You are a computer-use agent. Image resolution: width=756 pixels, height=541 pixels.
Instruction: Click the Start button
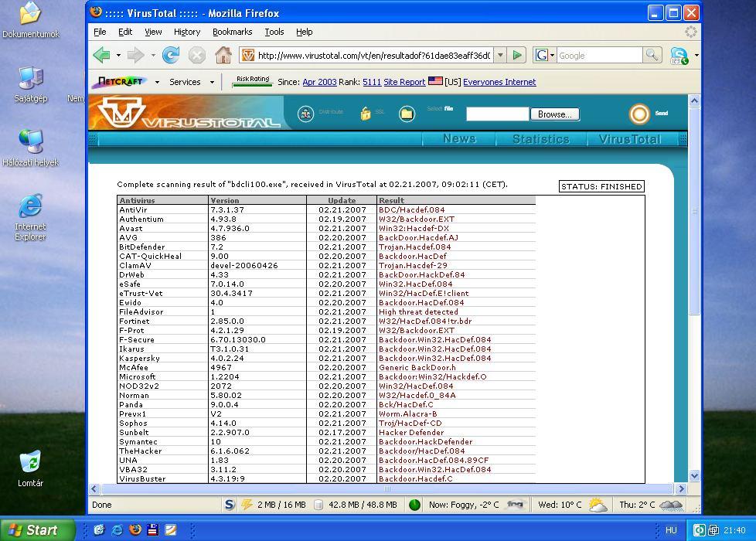[x=37, y=530]
